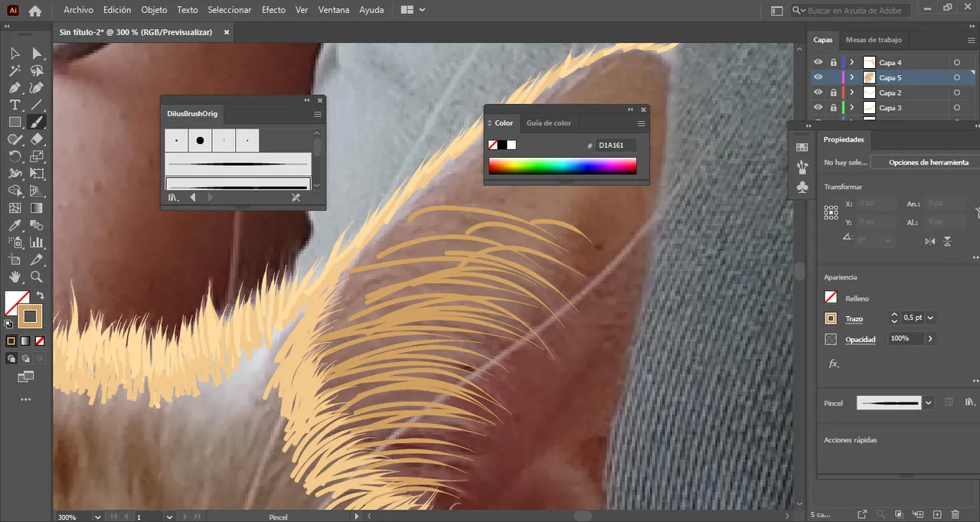Create new layer icon in Capas panel
This screenshot has height=522, width=980.
[x=936, y=514]
